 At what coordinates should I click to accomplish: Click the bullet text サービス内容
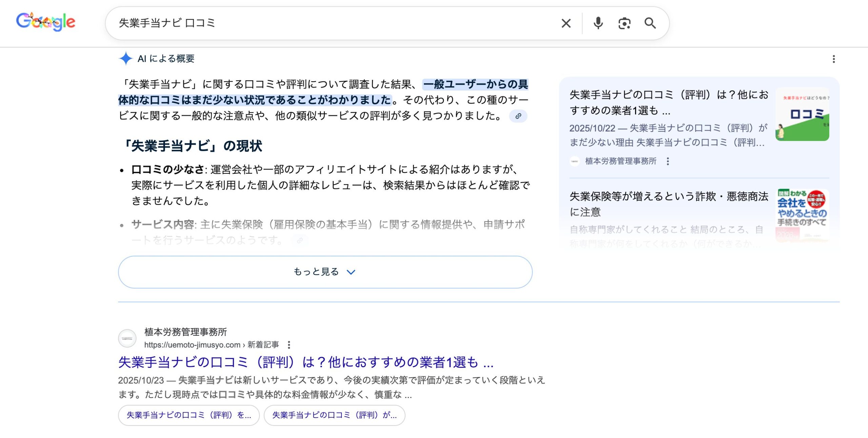tap(163, 224)
